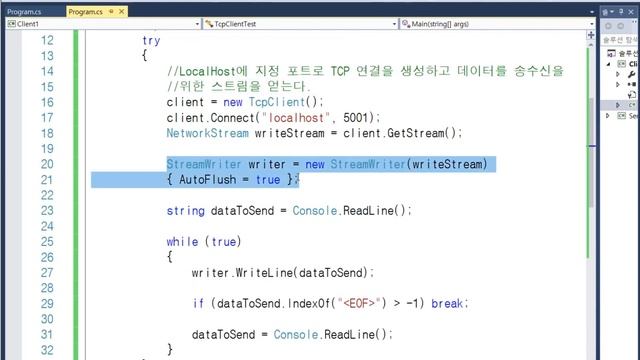The image size is (640, 360).
Task: Click writer.WriteLine(dataToSend) on line 27
Action: 280,273
